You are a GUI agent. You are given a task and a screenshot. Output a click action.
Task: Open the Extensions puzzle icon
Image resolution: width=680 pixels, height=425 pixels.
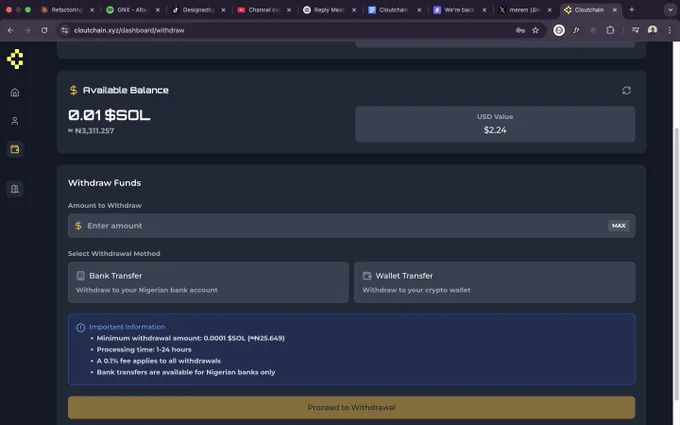point(610,30)
